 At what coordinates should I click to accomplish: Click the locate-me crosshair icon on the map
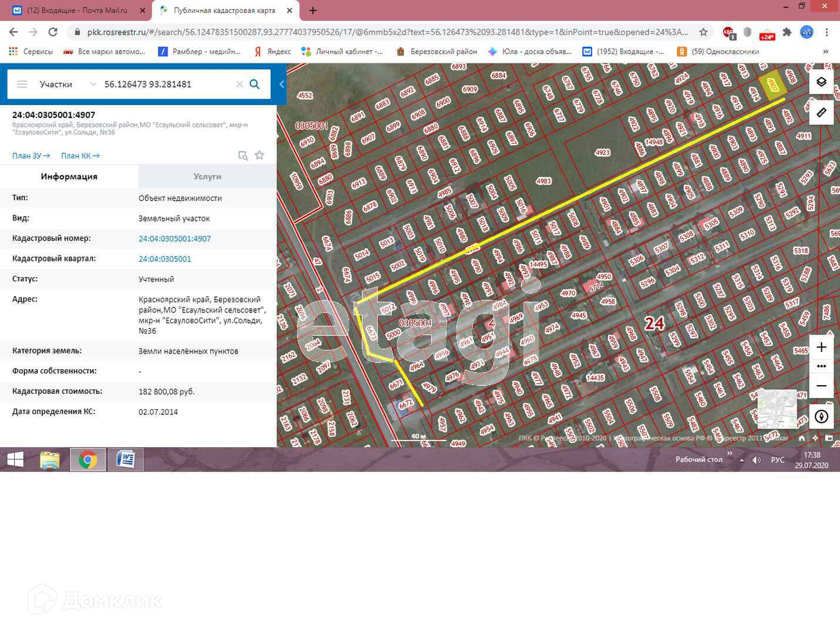tap(815, 438)
